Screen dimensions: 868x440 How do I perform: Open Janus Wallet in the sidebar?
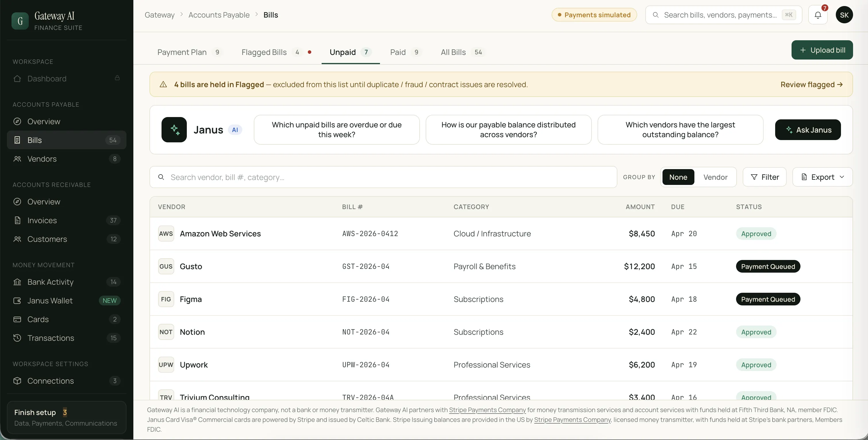(x=66, y=301)
